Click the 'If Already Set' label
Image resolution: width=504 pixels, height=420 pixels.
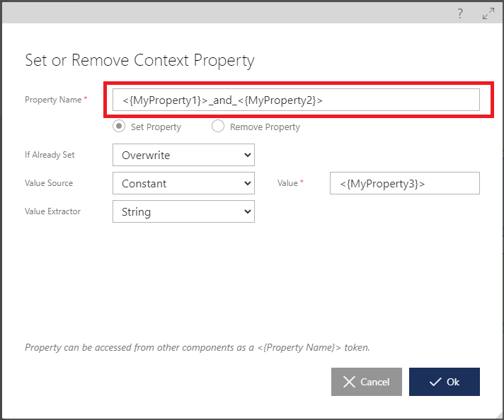(x=50, y=155)
